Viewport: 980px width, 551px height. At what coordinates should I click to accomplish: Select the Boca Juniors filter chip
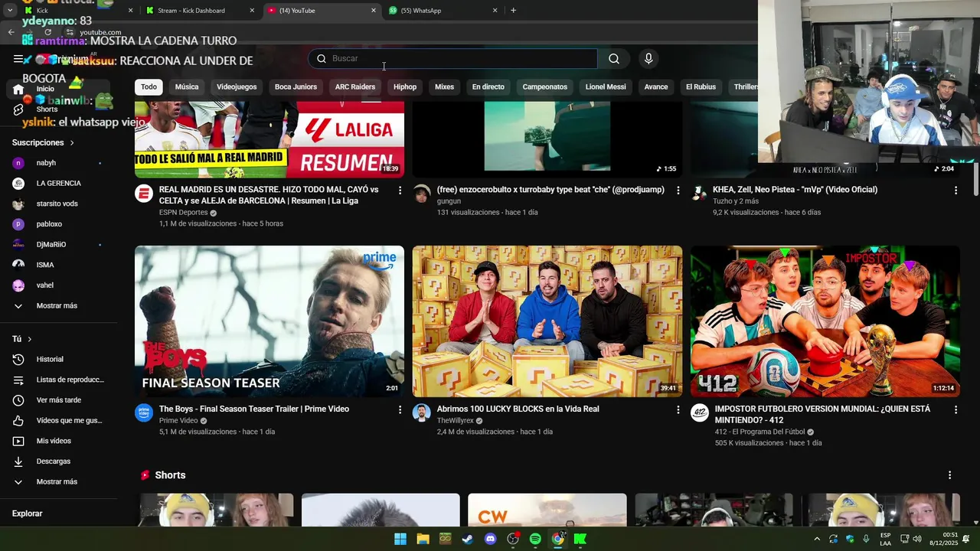click(x=296, y=86)
